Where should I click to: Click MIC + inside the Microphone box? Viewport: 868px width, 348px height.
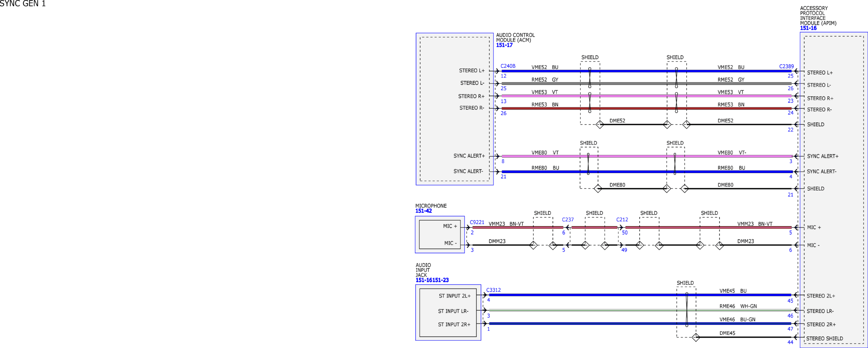click(x=450, y=226)
